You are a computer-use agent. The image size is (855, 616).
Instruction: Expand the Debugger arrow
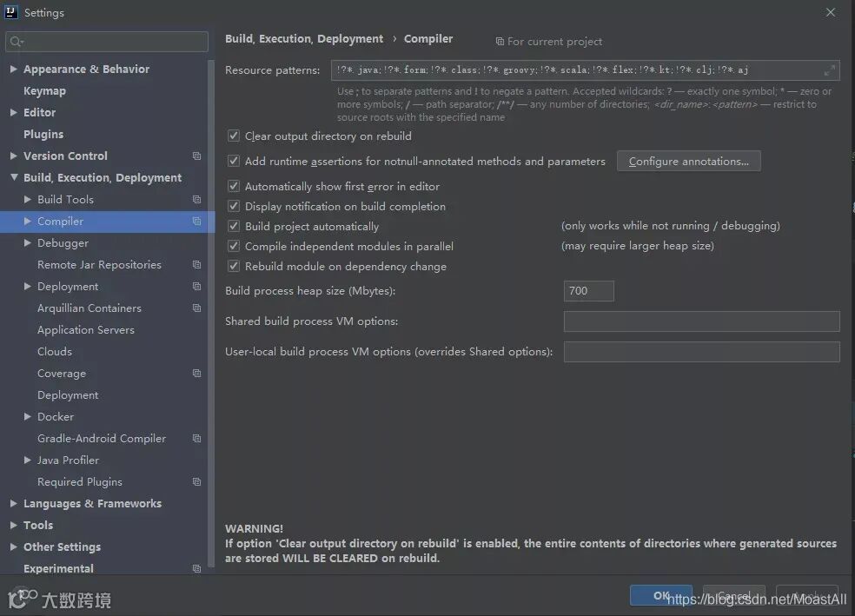point(27,243)
